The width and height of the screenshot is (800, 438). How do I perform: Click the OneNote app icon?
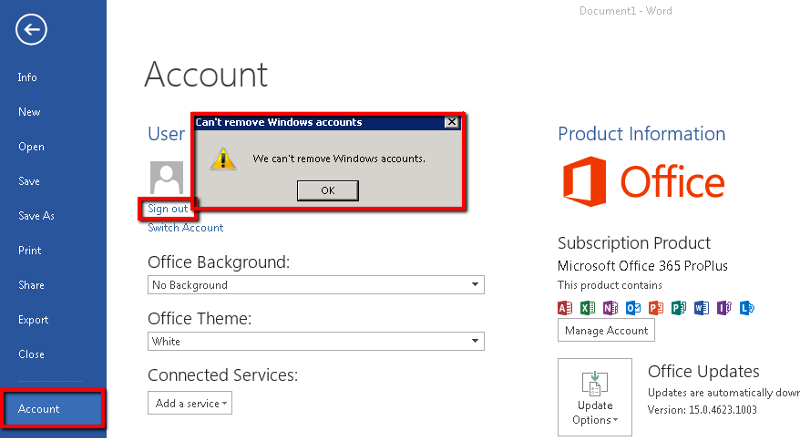coord(611,308)
